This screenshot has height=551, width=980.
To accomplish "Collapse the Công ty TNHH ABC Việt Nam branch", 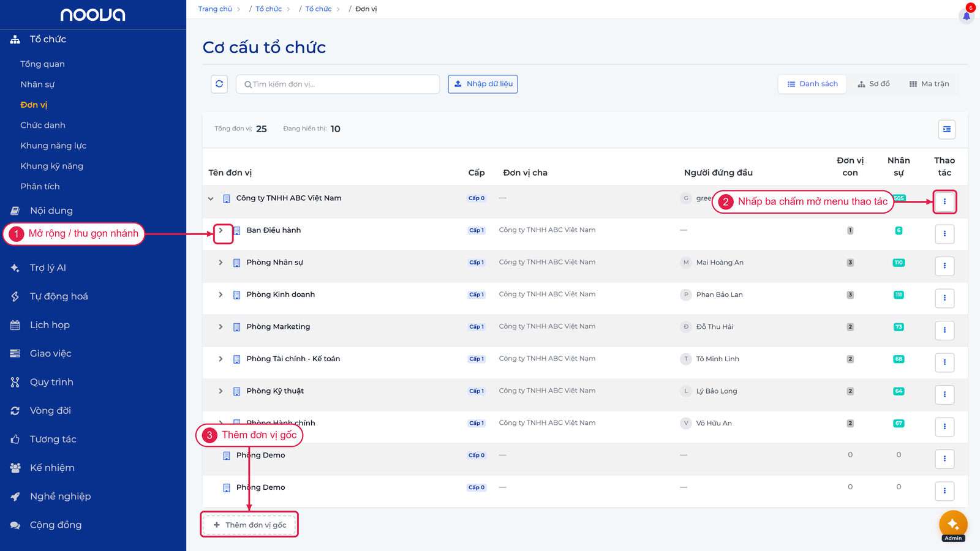I will pyautogui.click(x=211, y=198).
